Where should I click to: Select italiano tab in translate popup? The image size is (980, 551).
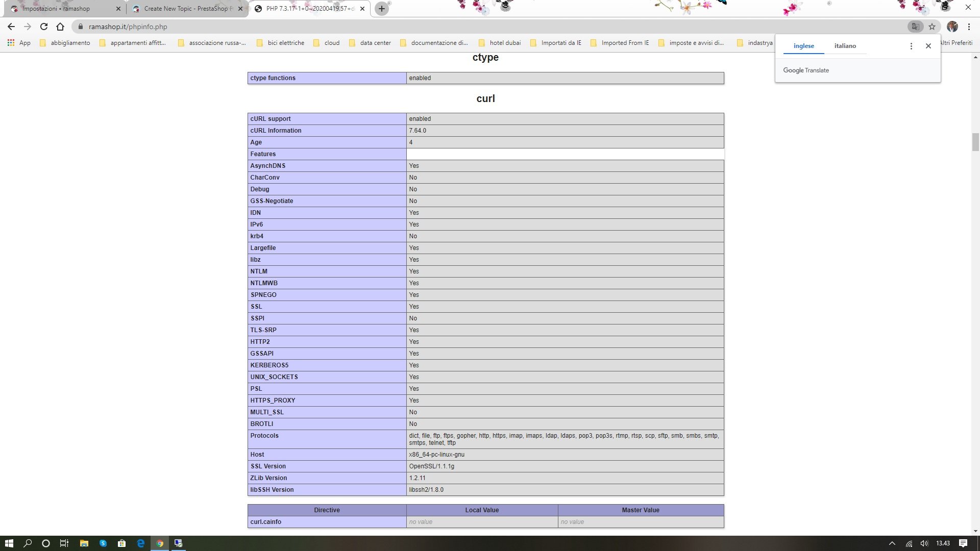[845, 46]
